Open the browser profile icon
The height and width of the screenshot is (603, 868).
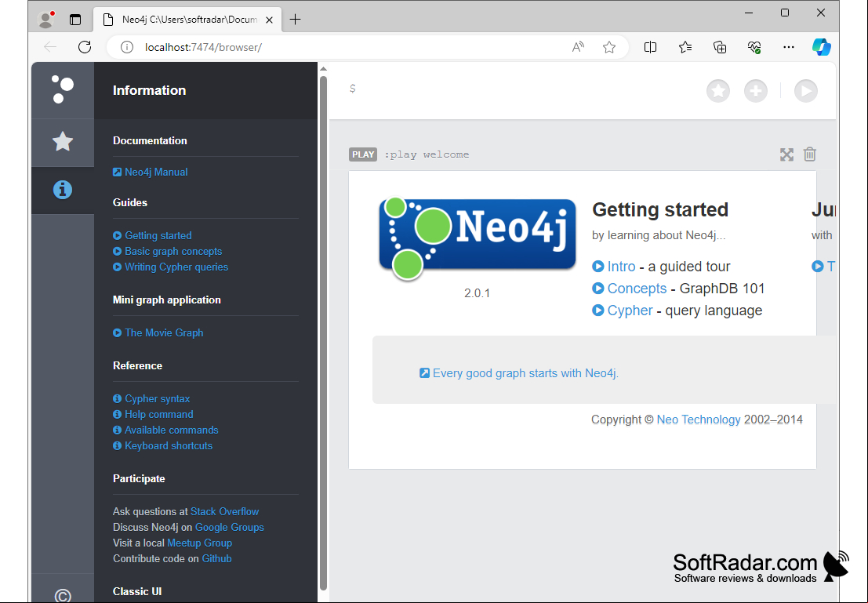tap(46, 20)
